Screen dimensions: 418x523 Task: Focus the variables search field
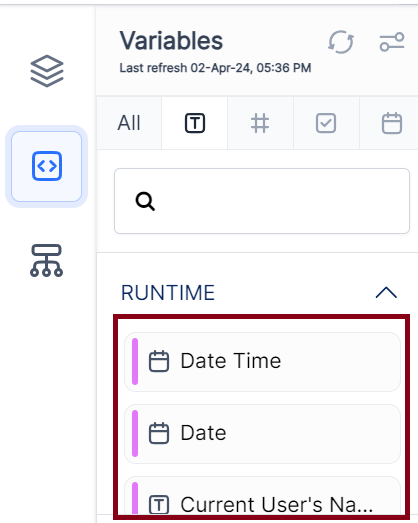[x=262, y=201]
